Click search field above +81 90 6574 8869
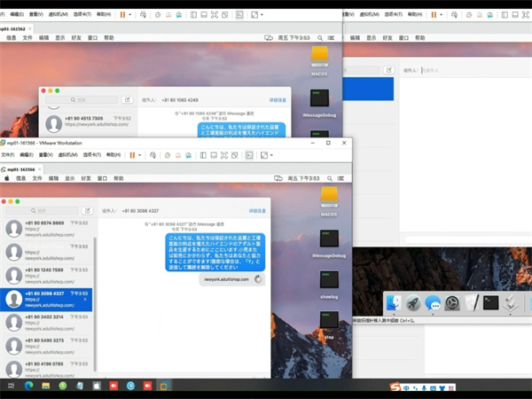This screenshot has width=532, height=399. tap(40, 210)
